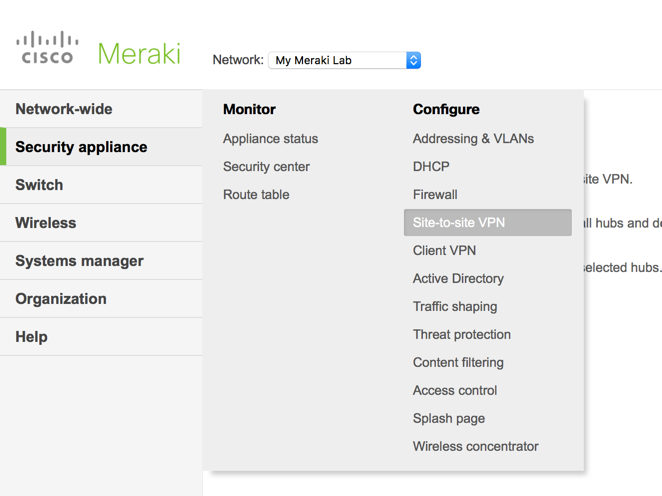Open the Organization sidebar section
This screenshot has height=496, width=662.
pos(101,299)
